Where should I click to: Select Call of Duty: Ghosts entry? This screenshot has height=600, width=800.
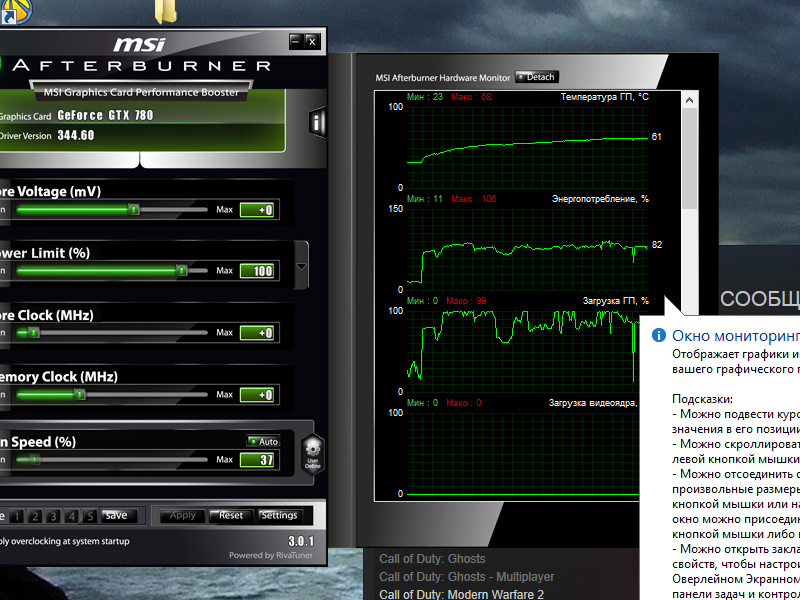pyautogui.click(x=432, y=559)
